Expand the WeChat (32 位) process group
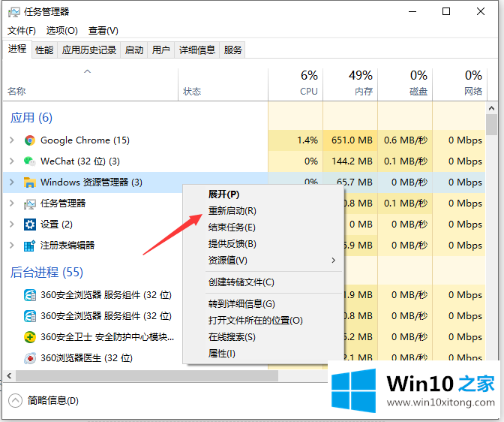504x422 pixels. click(x=12, y=161)
